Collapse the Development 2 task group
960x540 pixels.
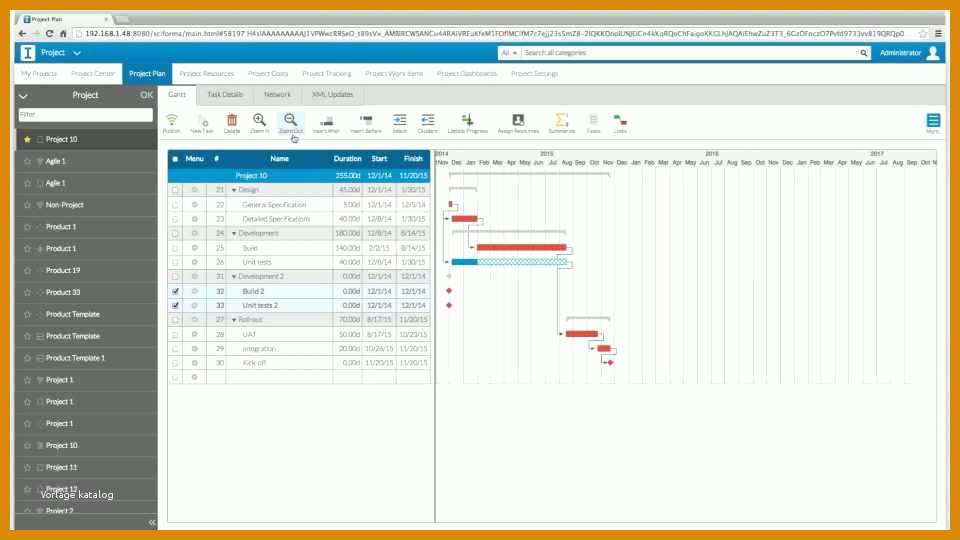[x=234, y=277]
